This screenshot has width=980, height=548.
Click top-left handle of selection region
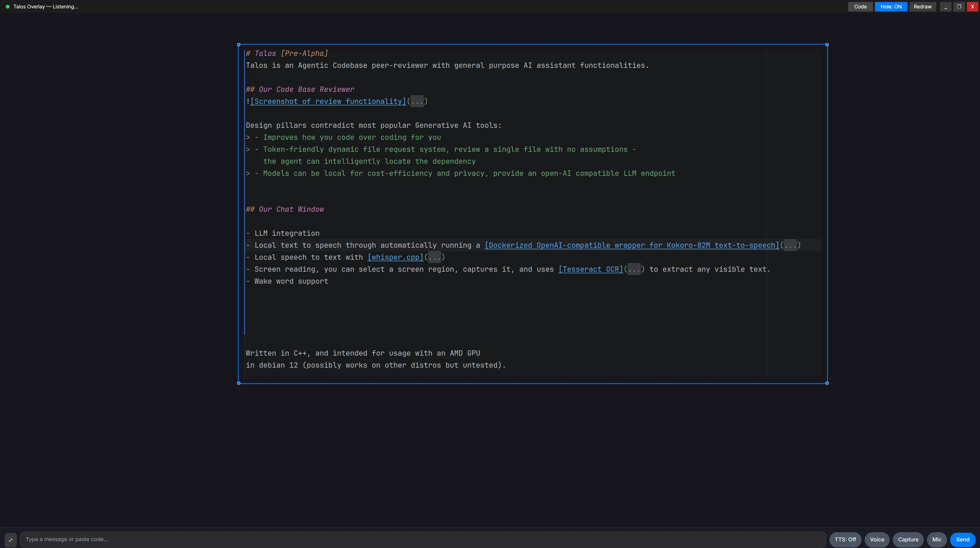click(238, 45)
